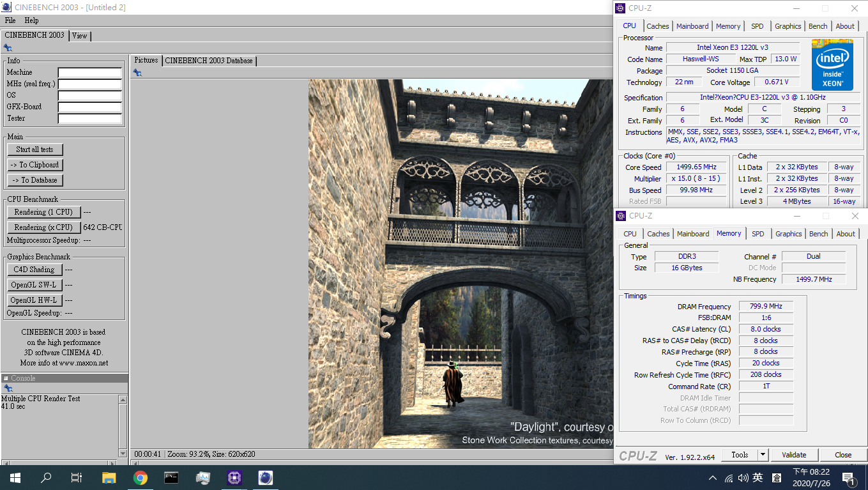Open Caches tab in lower CPU-Z window
This screenshot has width=868, height=490.
click(658, 234)
